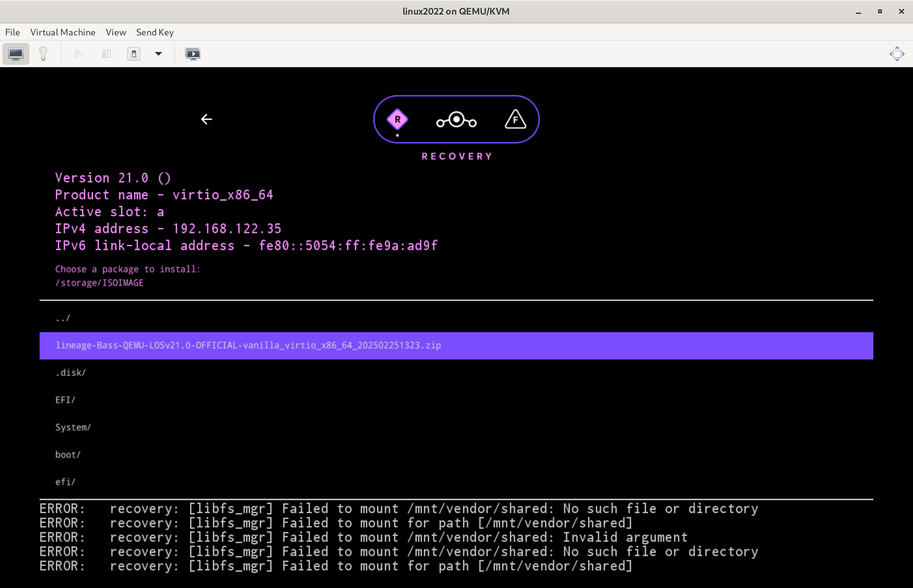
Task: Select the R recovery mode icon
Action: point(397,119)
